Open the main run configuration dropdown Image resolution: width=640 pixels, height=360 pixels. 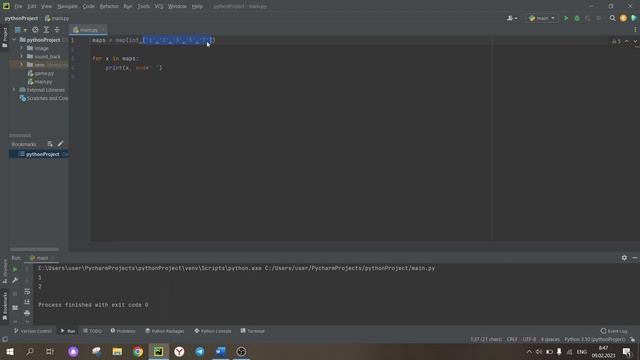point(542,18)
